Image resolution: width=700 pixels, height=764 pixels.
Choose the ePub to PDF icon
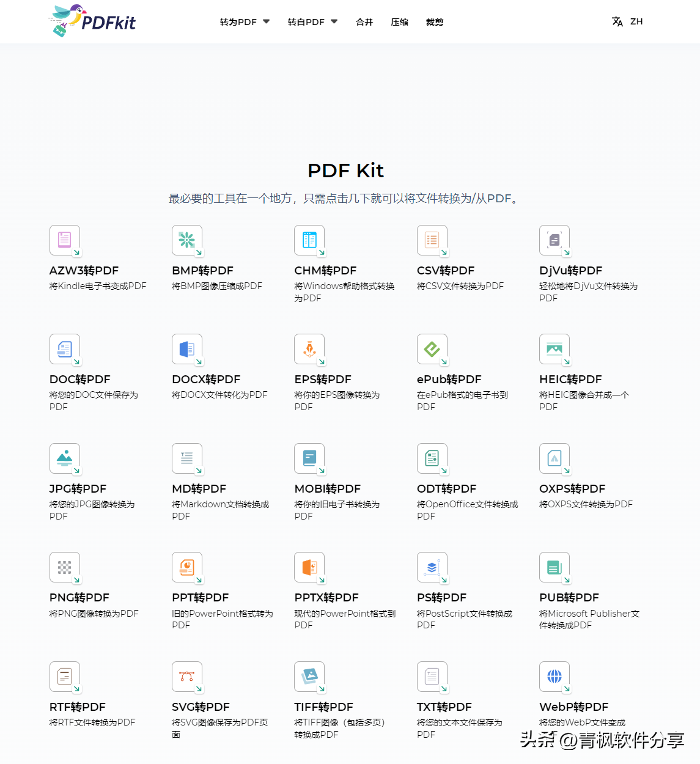[432, 349]
